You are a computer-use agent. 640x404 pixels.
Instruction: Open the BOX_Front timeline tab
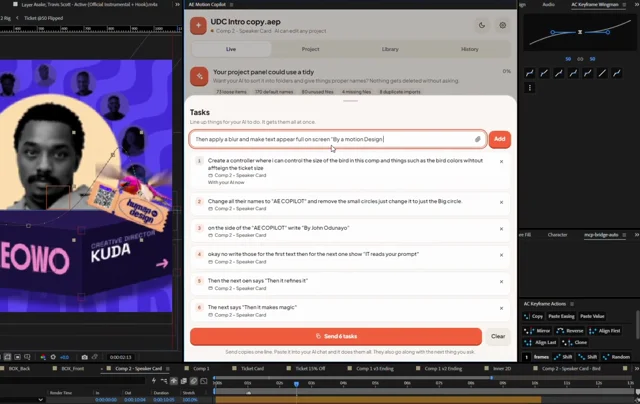73,368
